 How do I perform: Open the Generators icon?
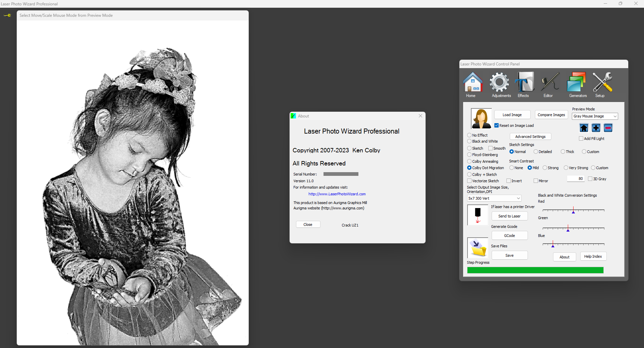click(x=576, y=82)
